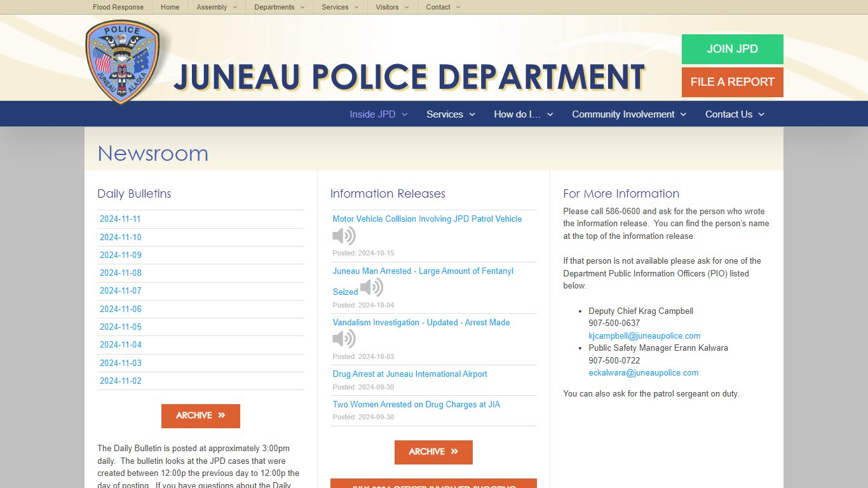Image resolution: width=868 pixels, height=488 pixels.
Task: Click the Newsroom page heading
Action: [x=153, y=153]
